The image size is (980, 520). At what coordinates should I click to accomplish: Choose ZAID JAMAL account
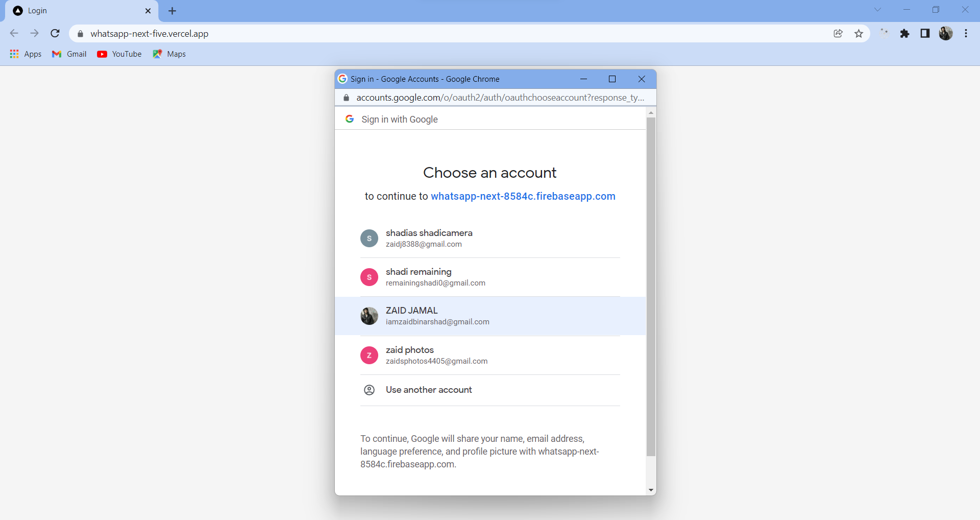coord(490,316)
